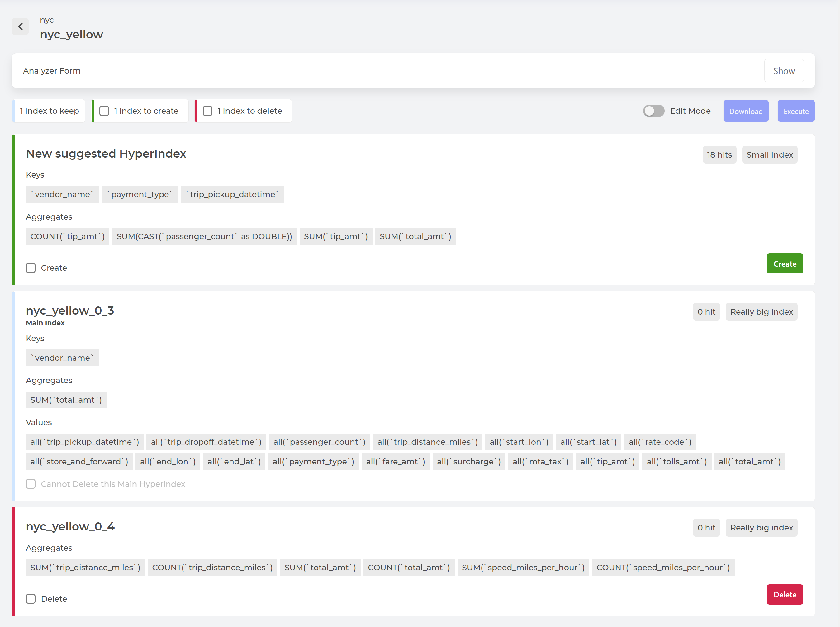Click the all(`surcharge`) value chip
840x627 pixels.
pos(469,462)
